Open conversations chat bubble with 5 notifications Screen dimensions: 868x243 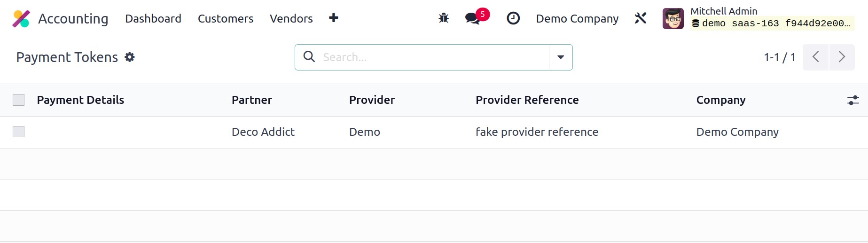pyautogui.click(x=473, y=18)
